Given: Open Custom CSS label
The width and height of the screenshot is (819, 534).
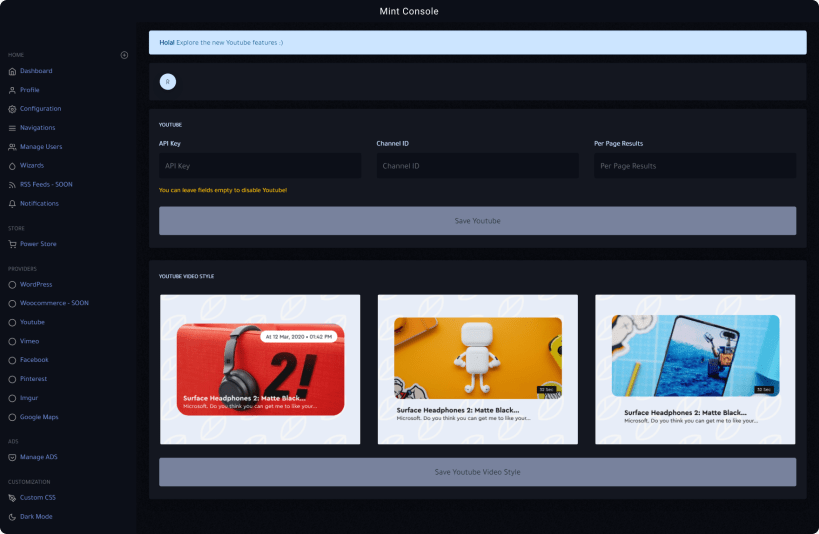Looking at the screenshot, I should coord(38,497).
